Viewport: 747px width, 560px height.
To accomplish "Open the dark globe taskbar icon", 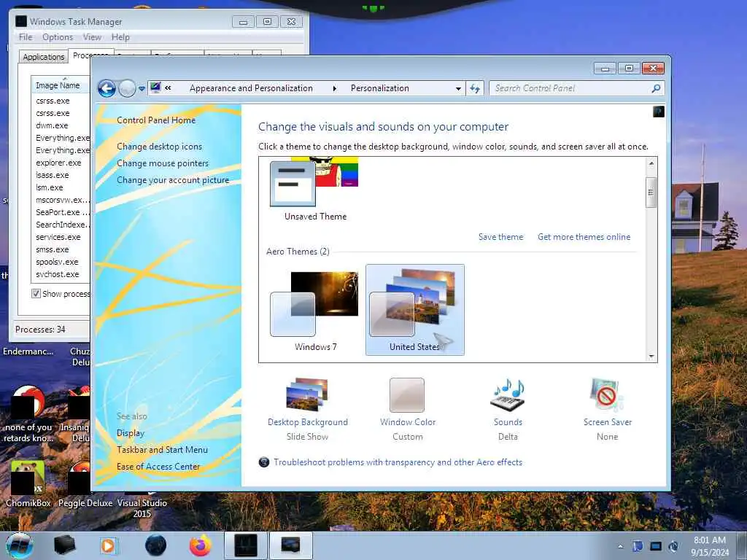I will 156,545.
